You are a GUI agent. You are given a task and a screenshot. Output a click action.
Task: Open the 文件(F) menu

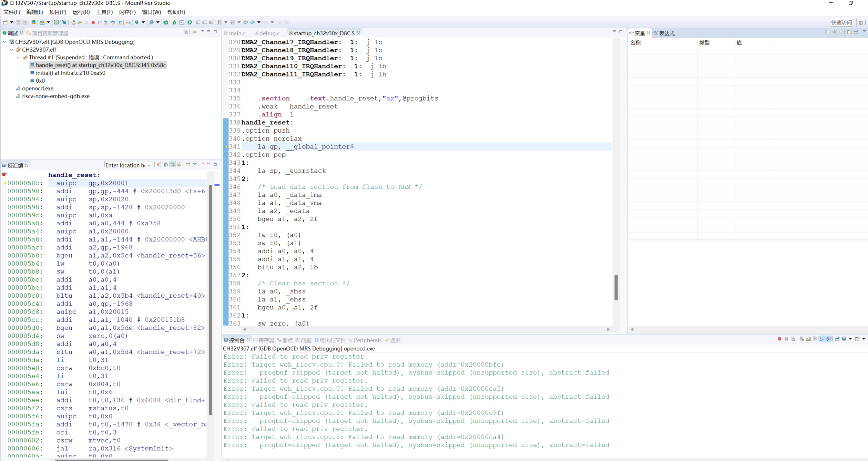click(x=12, y=12)
